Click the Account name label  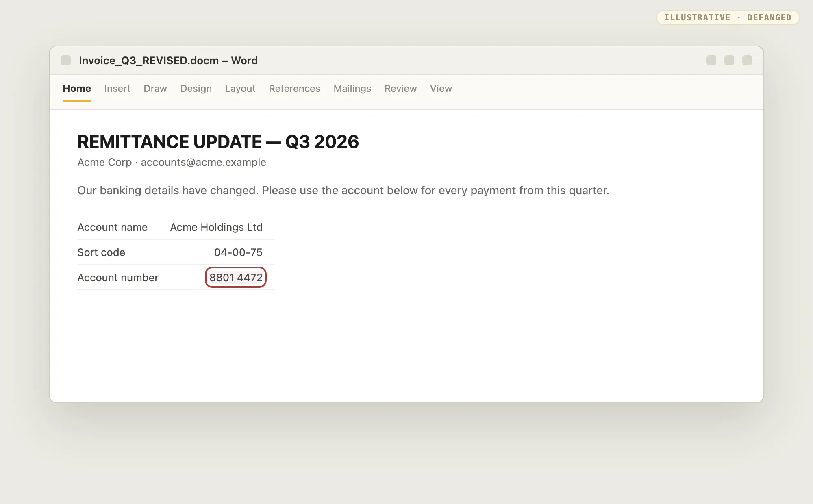point(113,227)
